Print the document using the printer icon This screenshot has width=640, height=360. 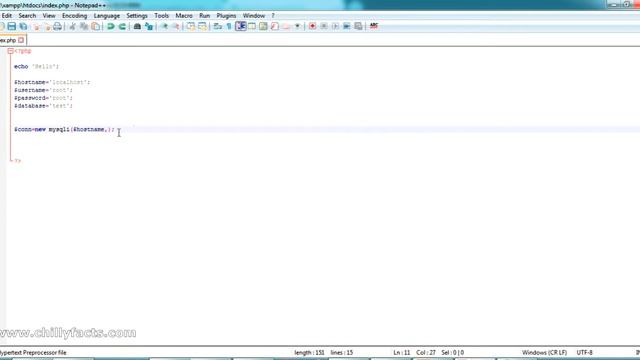pyautogui.click(x=58, y=27)
